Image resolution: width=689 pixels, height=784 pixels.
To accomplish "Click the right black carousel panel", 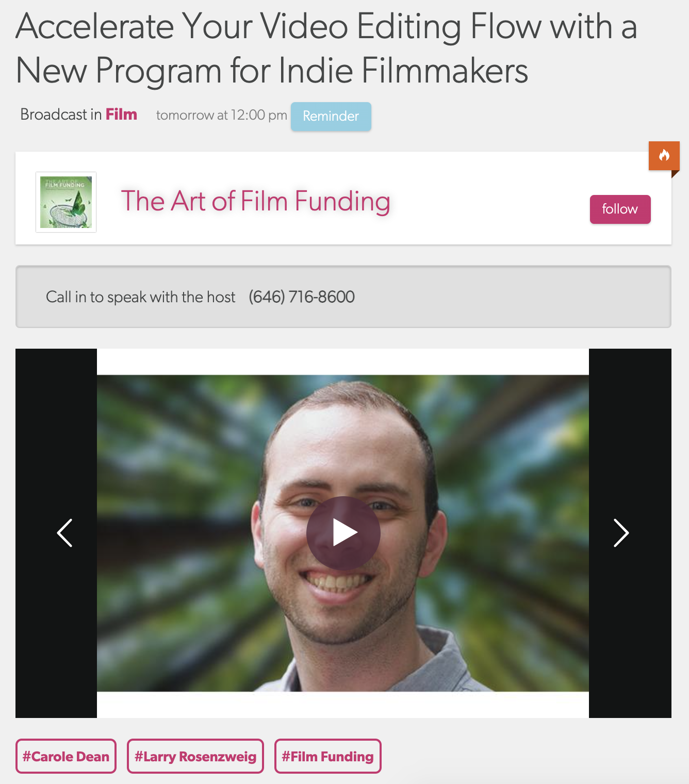I will coord(630,533).
